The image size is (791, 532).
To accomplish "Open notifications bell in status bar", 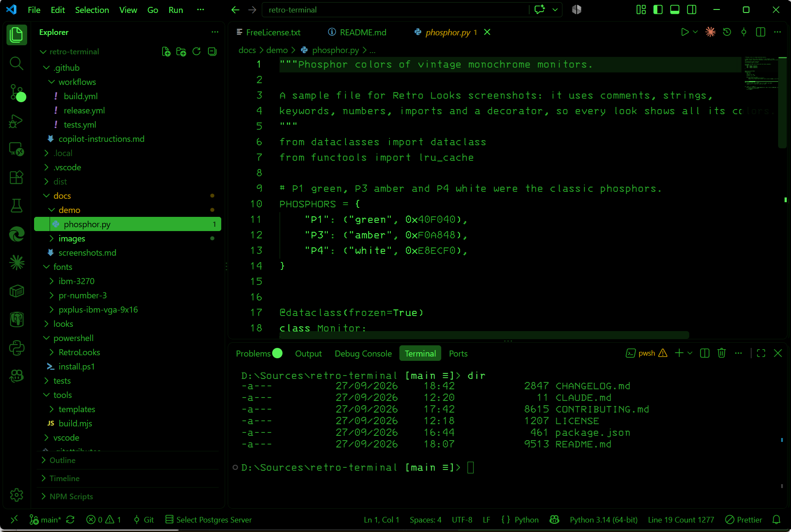I will pos(776,520).
